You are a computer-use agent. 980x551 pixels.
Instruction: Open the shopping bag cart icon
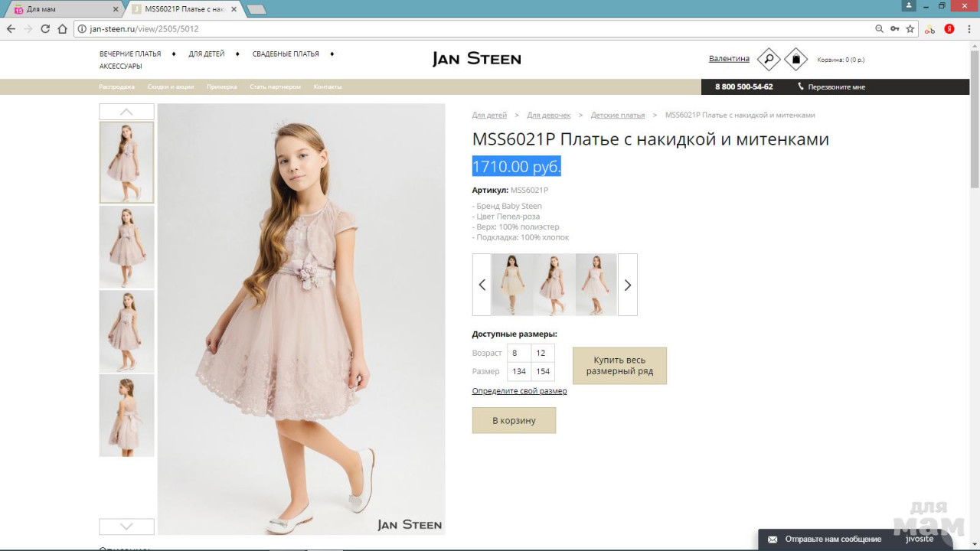pyautogui.click(x=795, y=59)
